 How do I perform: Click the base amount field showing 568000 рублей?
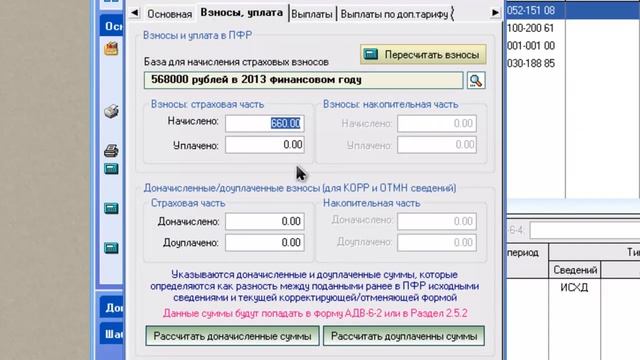click(x=303, y=80)
